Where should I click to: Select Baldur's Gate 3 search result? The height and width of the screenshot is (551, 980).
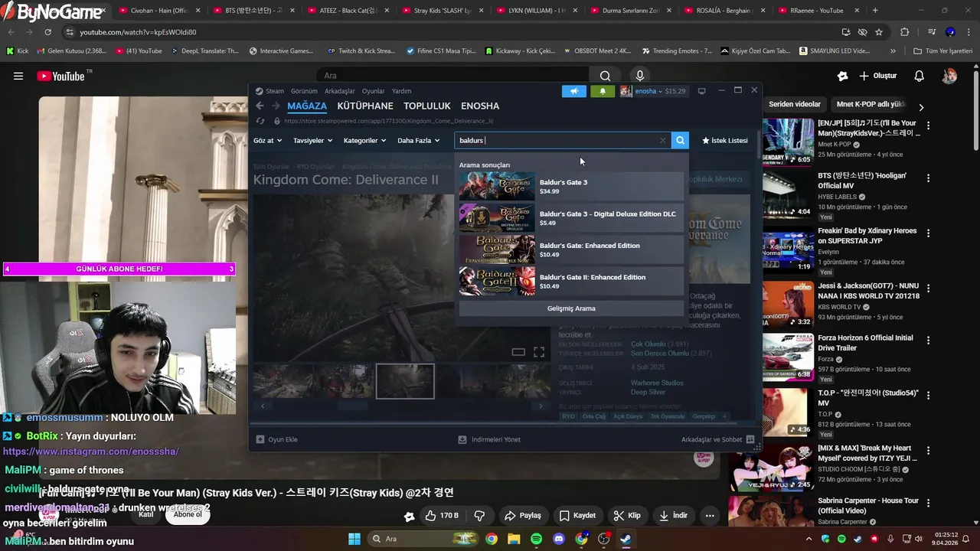pyautogui.click(x=571, y=186)
